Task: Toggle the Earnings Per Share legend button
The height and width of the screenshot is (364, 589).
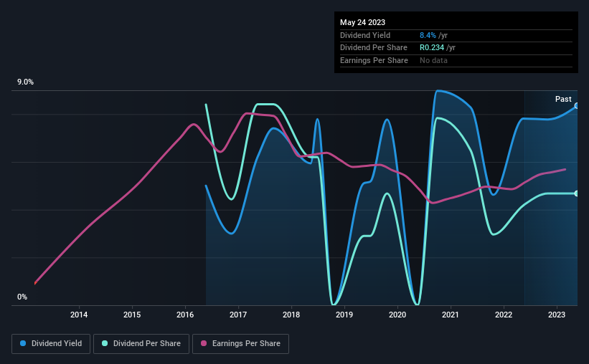Action: 240,344
